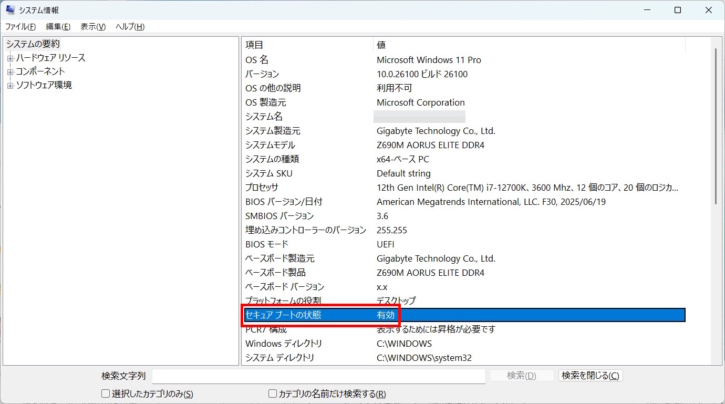Open the ファイル(F) menu
The width and height of the screenshot is (725, 404).
[x=20, y=26]
